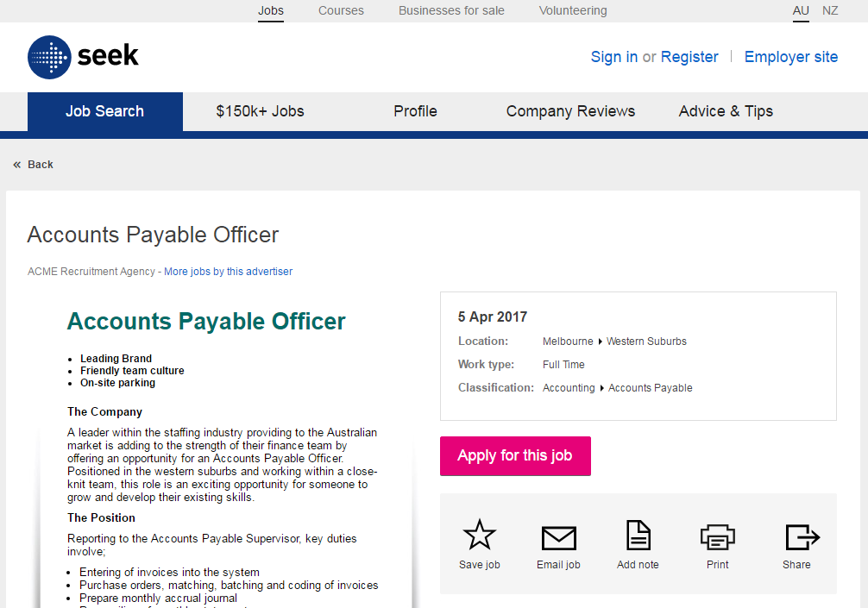Click the Melbourne location link
Viewport: 868px width, 608px height.
point(568,342)
